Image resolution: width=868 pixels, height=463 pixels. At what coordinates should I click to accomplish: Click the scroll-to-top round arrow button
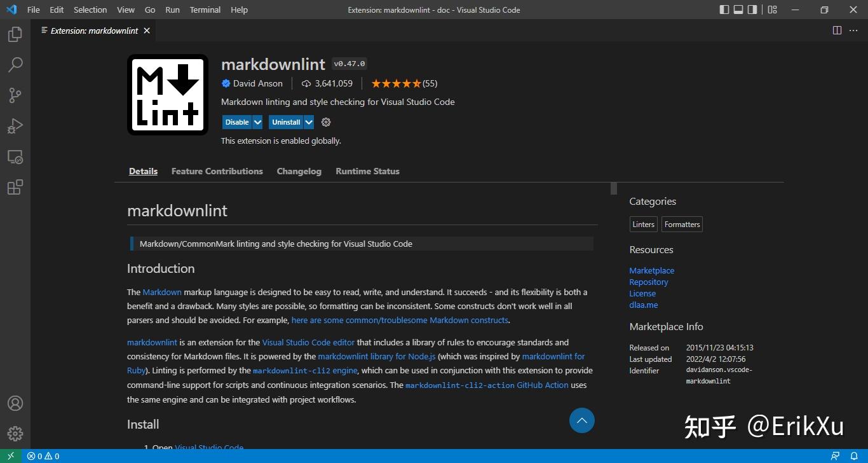[581, 420]
